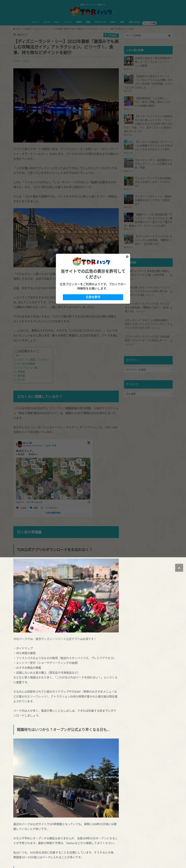Click arrow beside DPA スタンバイパス 用語解説 post

click(x=171, y=324)
